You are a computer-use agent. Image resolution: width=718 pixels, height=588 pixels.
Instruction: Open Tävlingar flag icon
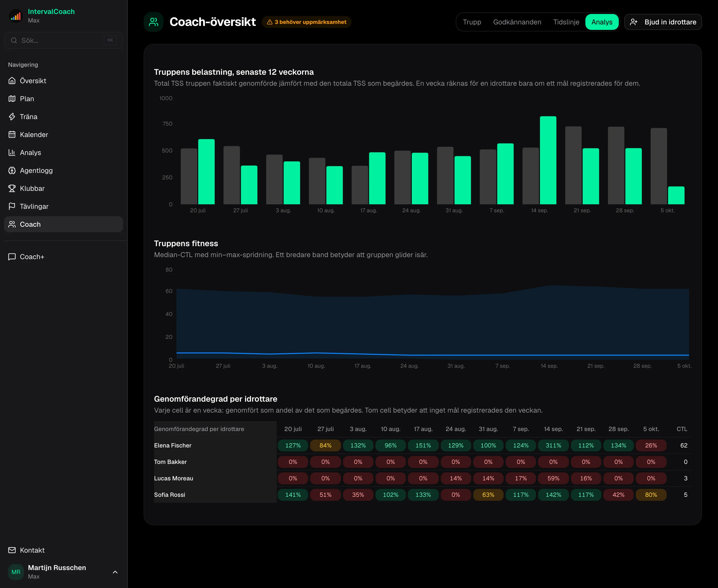(x=12, y=206)
